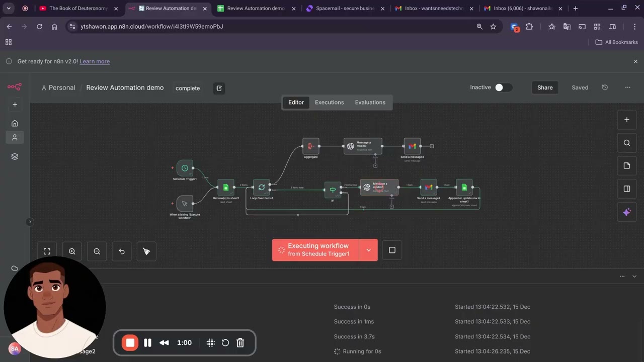Undo the last canvas action
Screen dimensions: 644x362
[122, 251]
